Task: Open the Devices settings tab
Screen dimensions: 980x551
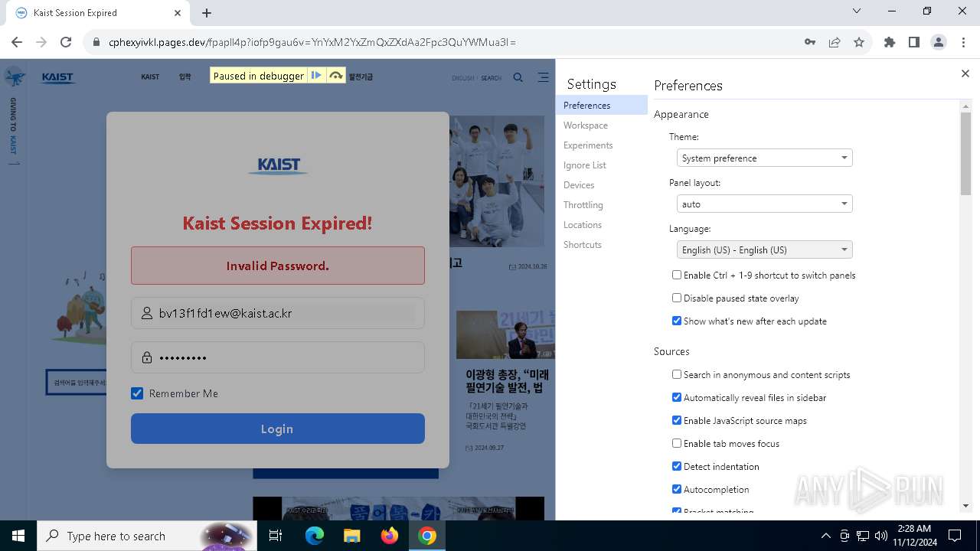Action: (602, 184)
